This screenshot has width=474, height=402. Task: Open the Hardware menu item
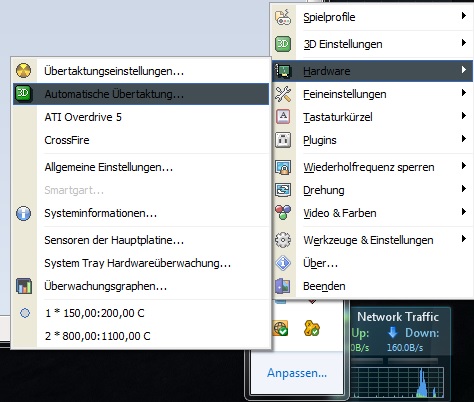(372, 71)
